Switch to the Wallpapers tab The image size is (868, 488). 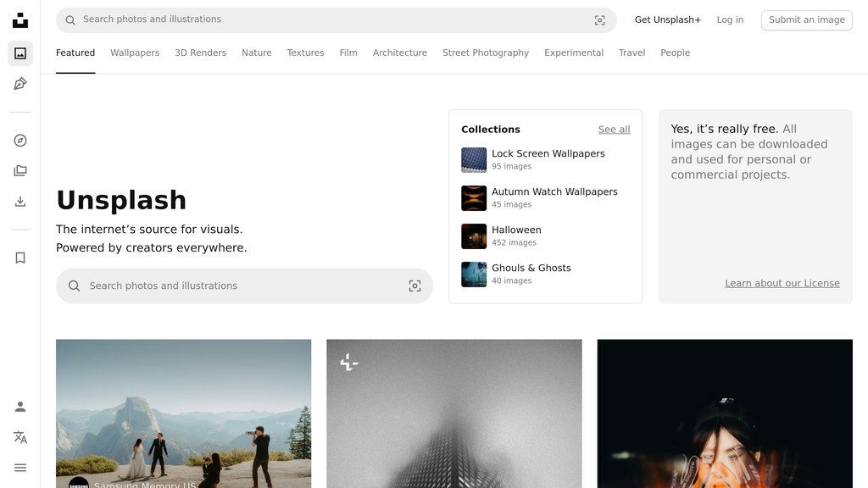pos(135,53)
